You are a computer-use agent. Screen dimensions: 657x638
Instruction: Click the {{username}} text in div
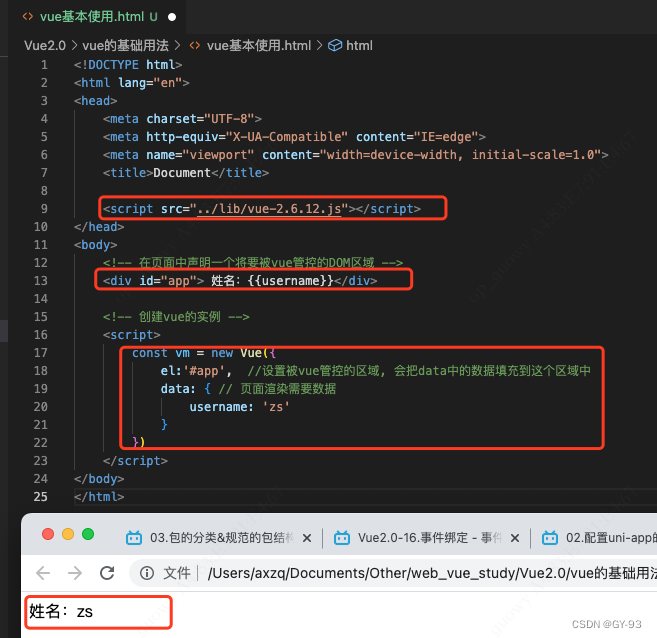point(290,281)
